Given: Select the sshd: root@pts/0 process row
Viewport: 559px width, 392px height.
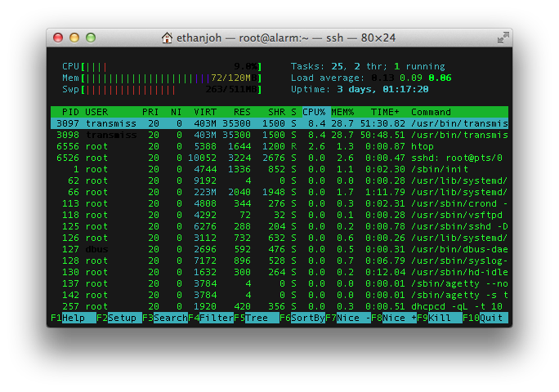Looking at the screenshot, I should (279, 158).
